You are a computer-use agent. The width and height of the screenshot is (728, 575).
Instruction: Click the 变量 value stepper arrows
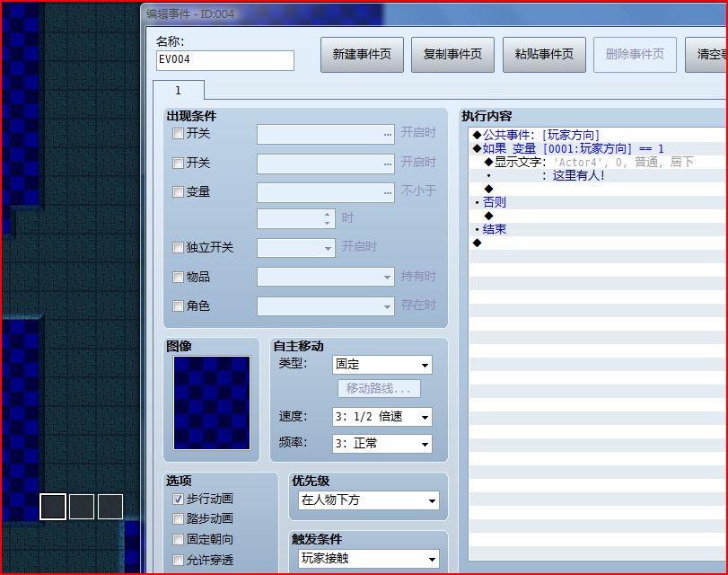click(x=328, y=218)
